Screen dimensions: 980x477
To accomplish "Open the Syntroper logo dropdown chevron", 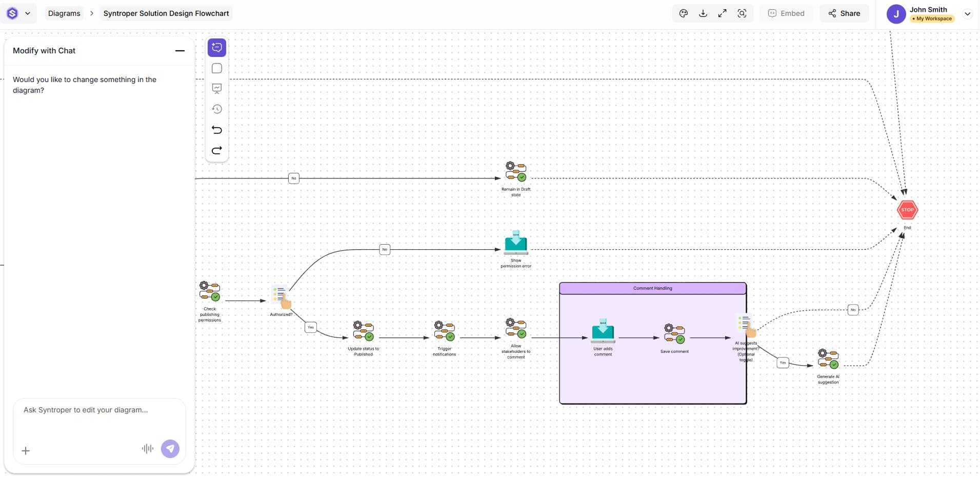I will point(28,13).
